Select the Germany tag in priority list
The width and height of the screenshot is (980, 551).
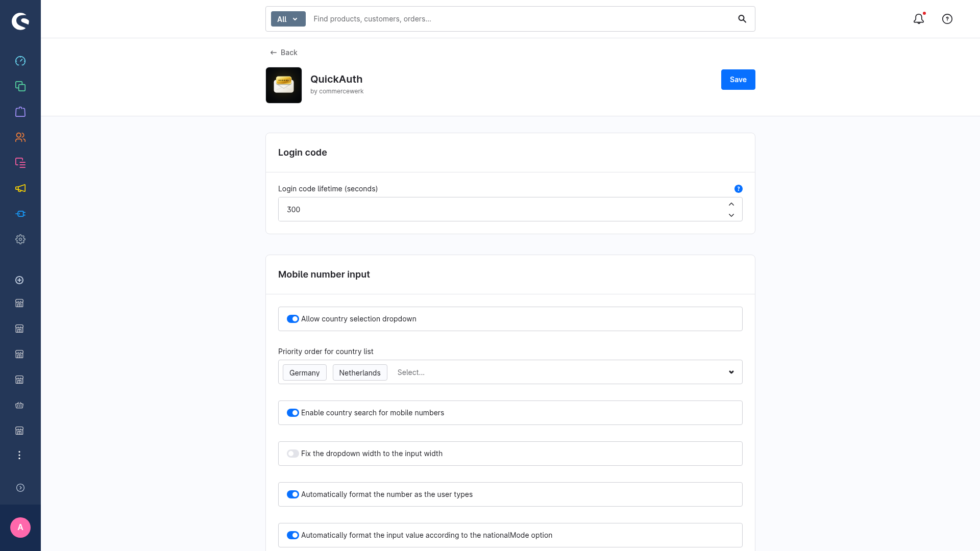(305, 372)
